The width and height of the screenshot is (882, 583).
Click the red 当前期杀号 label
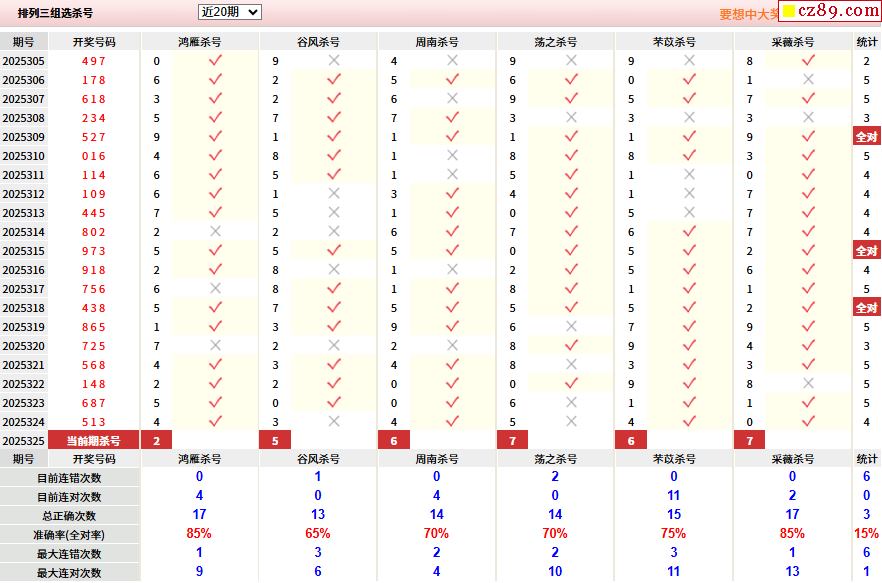point(93,441)
